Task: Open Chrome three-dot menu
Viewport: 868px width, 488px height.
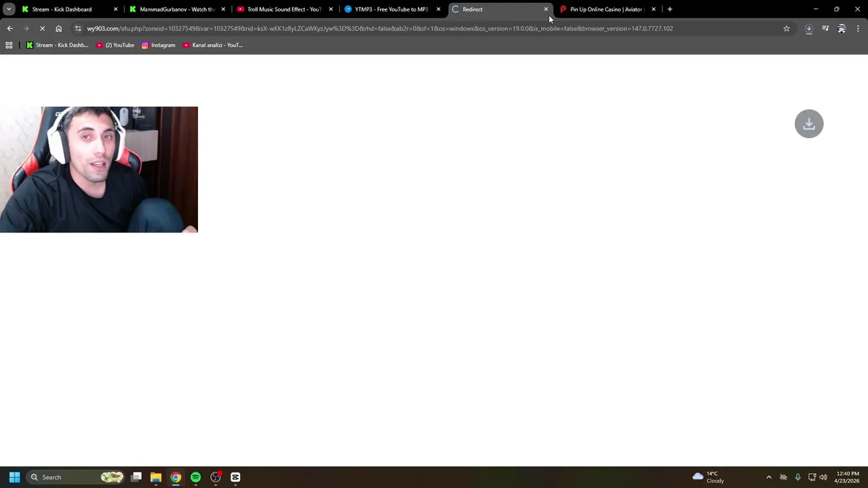Action: (x=858, y=28)
